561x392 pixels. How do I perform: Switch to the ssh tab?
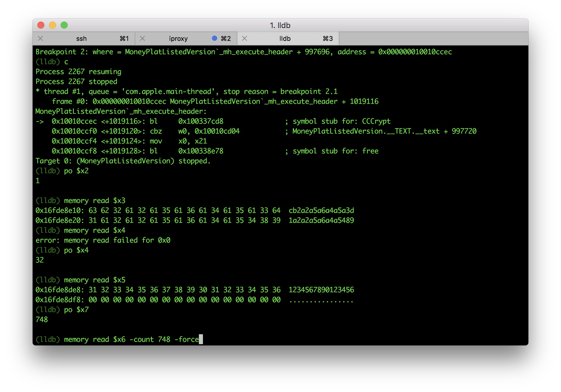(81, 38)
